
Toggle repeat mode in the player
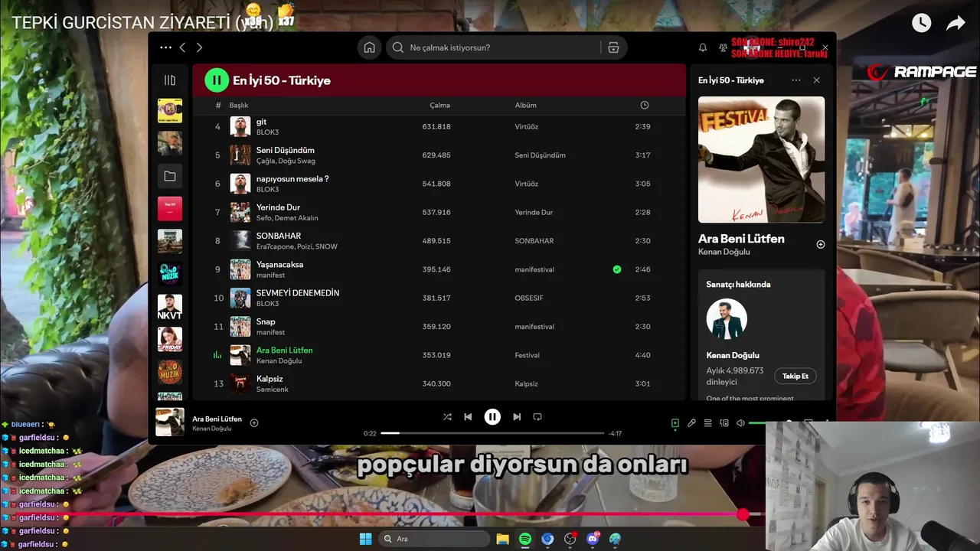537,417
